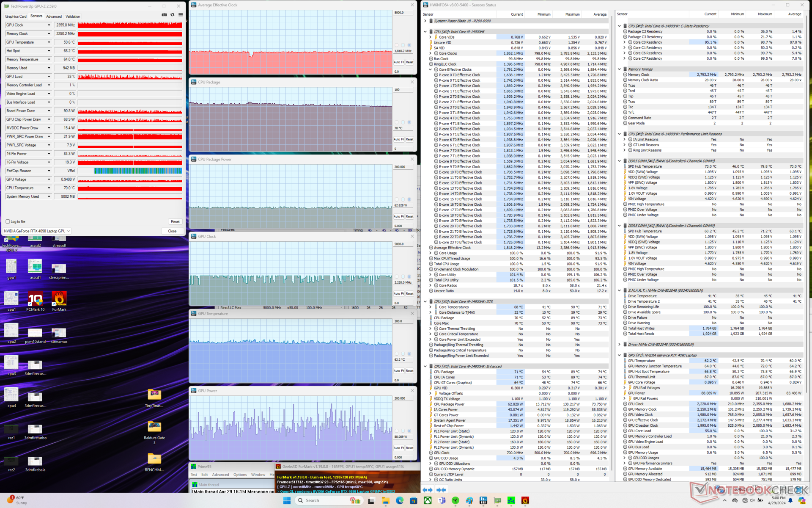Open the NVIDIA GeForce RTX 4090 GPU selector
The height and width of the screenshot is (508, 812).
coord(37,231)
